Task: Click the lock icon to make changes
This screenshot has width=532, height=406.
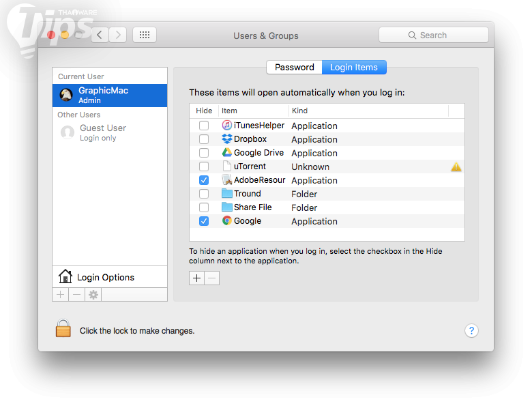Action: pos(63,328)
